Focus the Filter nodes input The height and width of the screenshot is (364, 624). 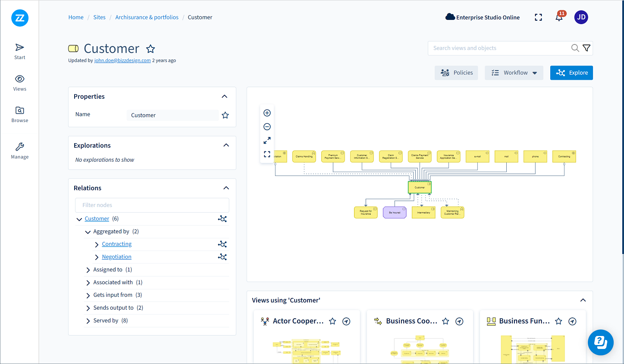point(152,205)
